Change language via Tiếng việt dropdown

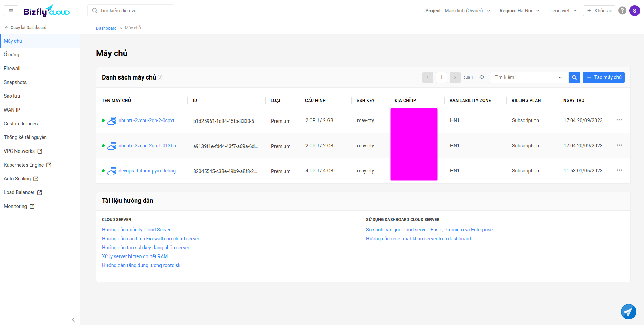click(x=562, y=11)
